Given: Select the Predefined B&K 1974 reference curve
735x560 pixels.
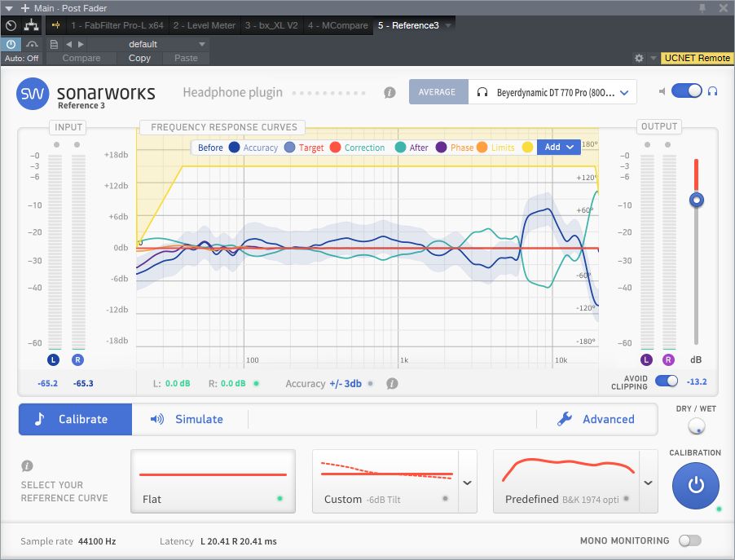Looking at the screenshot, I should (x=566, y=482).
